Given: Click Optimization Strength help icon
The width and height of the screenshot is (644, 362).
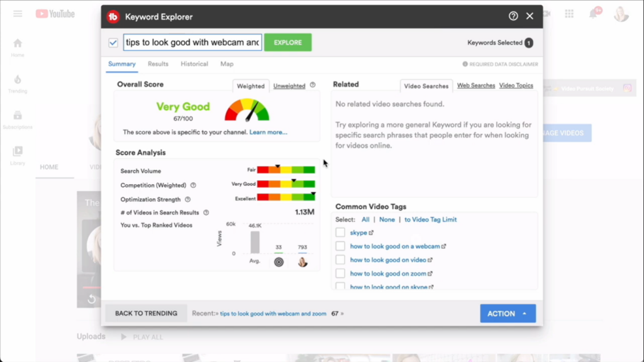Looking at the screenshot, I should tap(187, 199).
